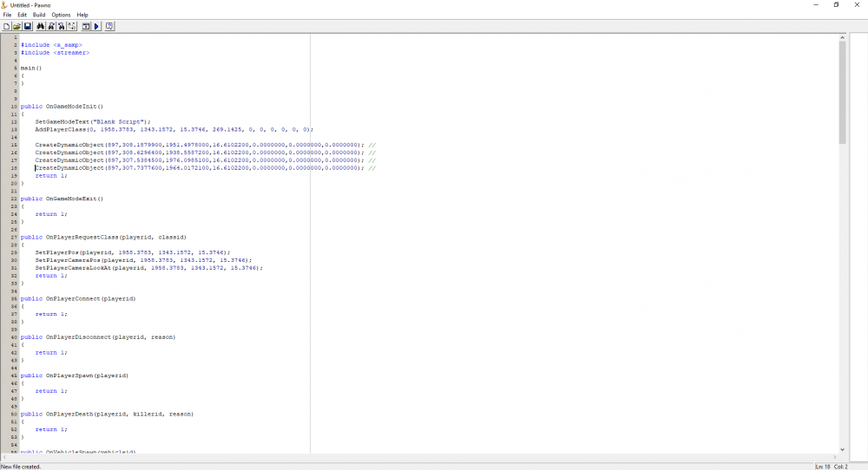Image resolution: width=868 pixels, height=470 pixels.
Task: Open Find with the binoculars icon
Action: click(x=41, y=26)
